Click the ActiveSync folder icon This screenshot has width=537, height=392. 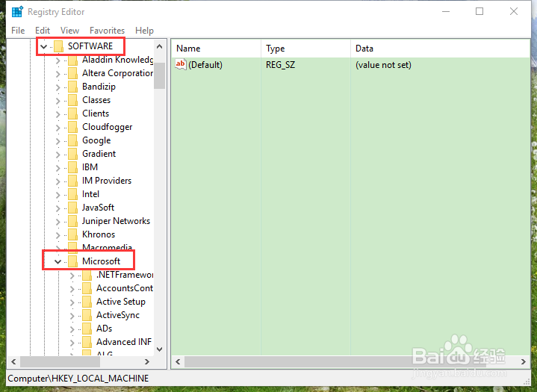pyautogui.click(x=87, y=315)
